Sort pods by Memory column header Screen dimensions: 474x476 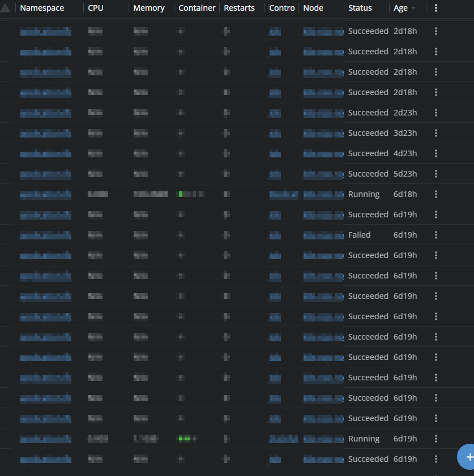149,8
